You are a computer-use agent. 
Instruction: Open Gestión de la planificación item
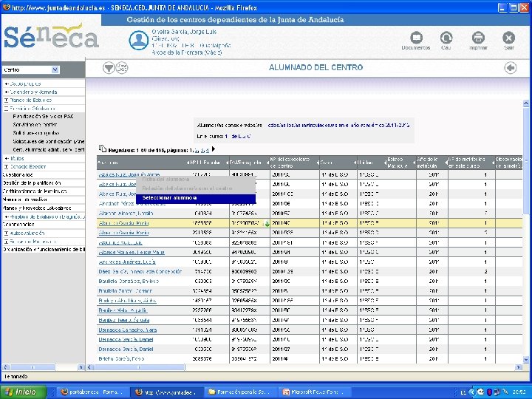(x=32, y=183)
